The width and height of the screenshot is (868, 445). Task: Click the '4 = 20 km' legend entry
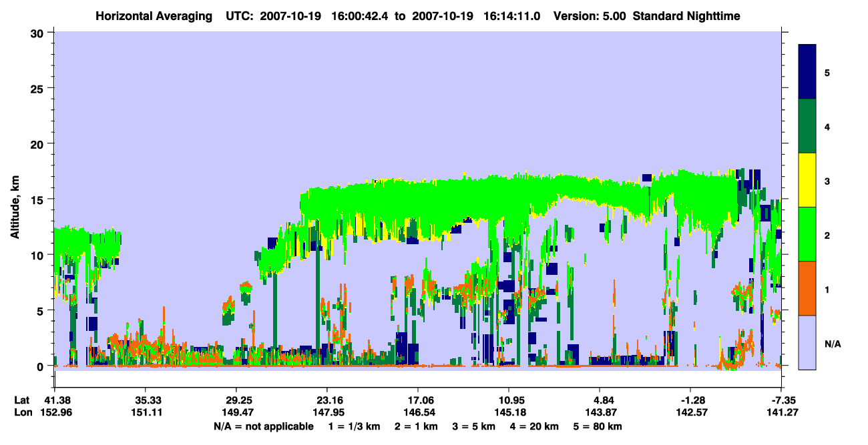[x=533, y=426]
